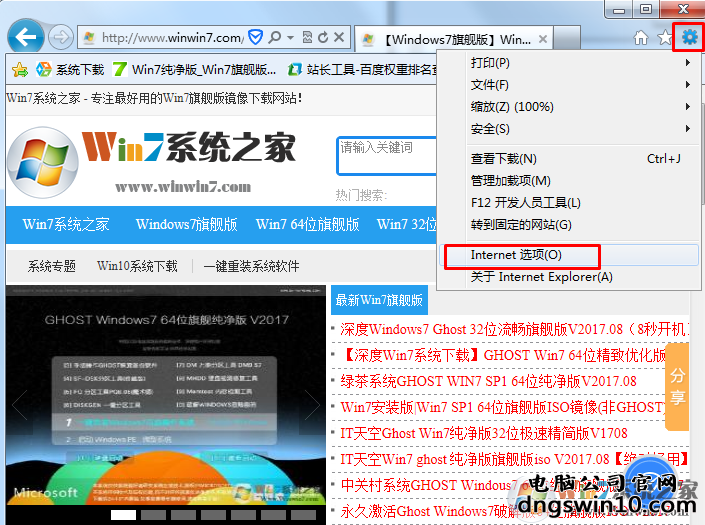This screenshot has width=705, height=525.
Task: Open the Windows7旗舰版 nav link
Action: click(x=187, y=224)
